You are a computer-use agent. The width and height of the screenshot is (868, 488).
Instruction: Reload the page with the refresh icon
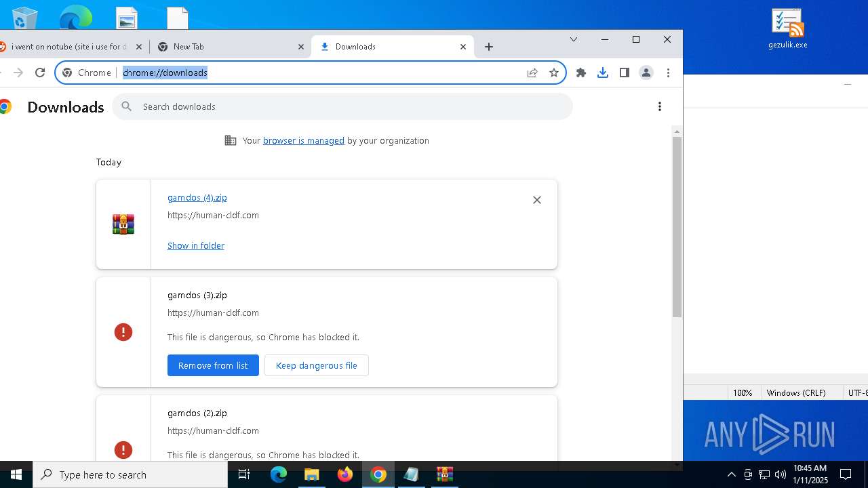(x=40, y=73)
